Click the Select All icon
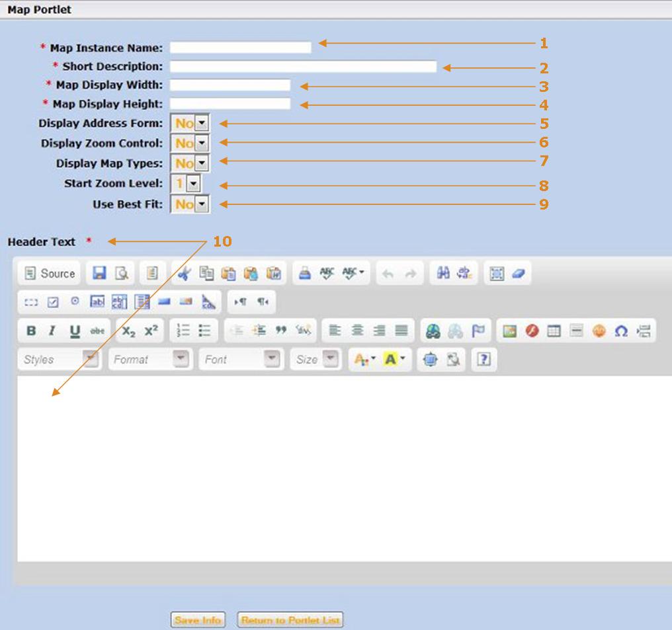 [x=497, y=273]
